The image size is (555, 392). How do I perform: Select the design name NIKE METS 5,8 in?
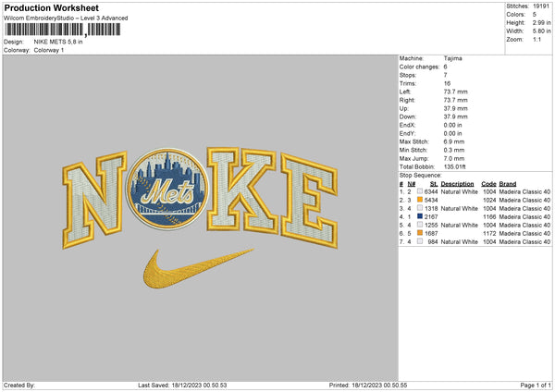pos(58,42)
